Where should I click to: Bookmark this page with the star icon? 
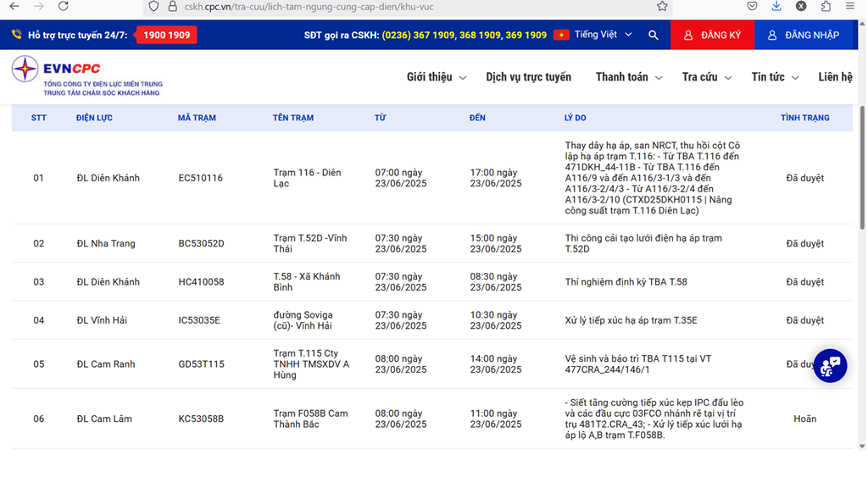662,7
